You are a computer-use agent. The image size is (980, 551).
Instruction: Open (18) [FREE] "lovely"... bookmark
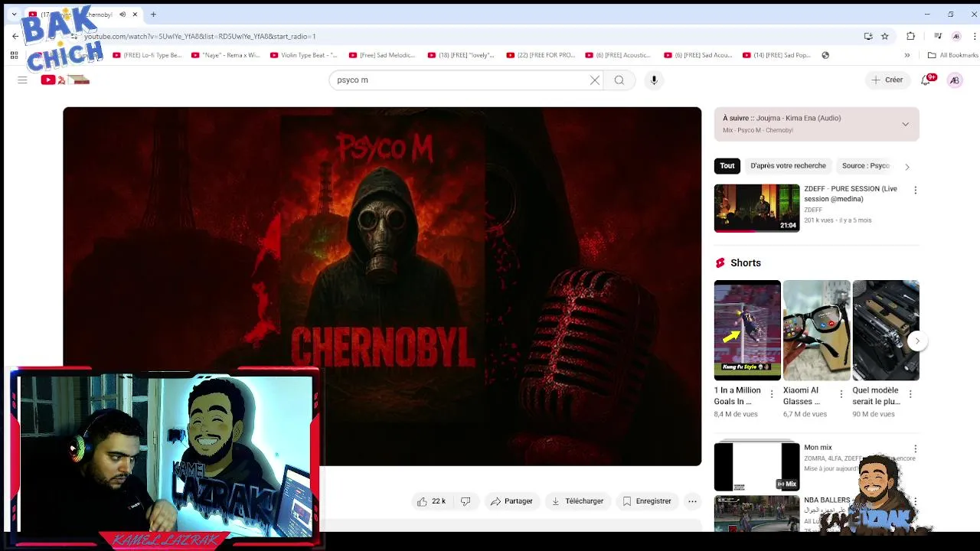click(462, 55)
